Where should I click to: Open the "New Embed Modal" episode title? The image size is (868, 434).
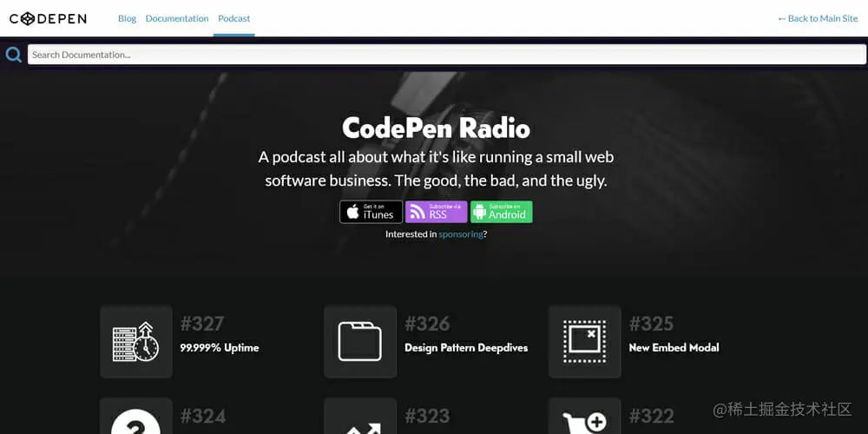(674, 348)
